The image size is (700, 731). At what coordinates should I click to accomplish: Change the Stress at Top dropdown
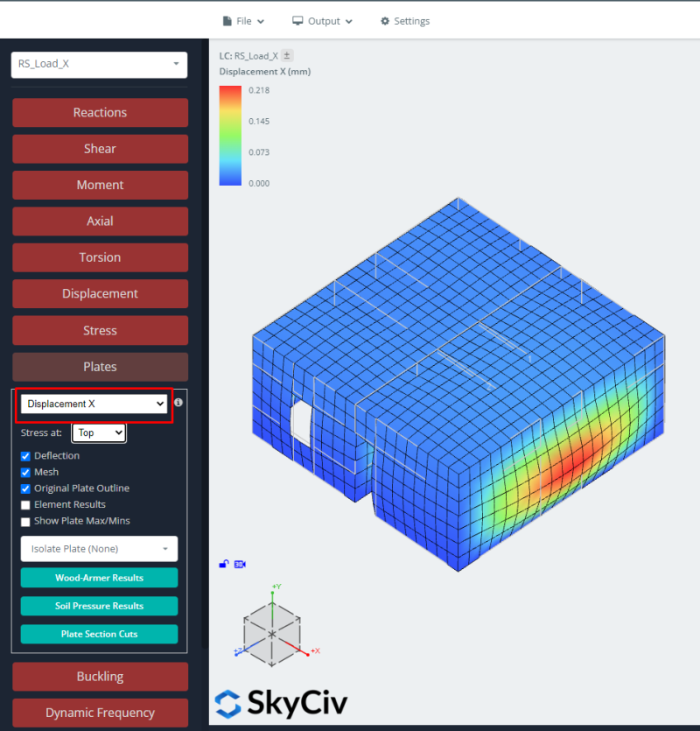pyautogui.click(x=98, y=432)
